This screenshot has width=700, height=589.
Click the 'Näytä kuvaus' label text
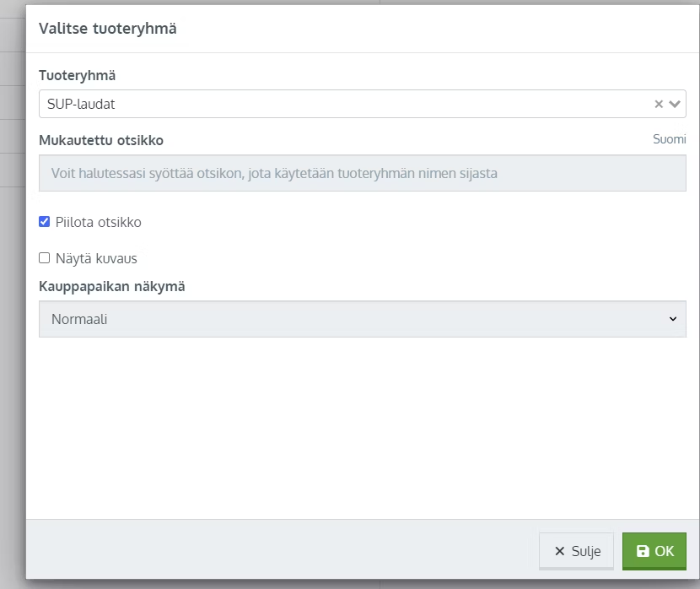pyautogui.click(x=96, y=258)
